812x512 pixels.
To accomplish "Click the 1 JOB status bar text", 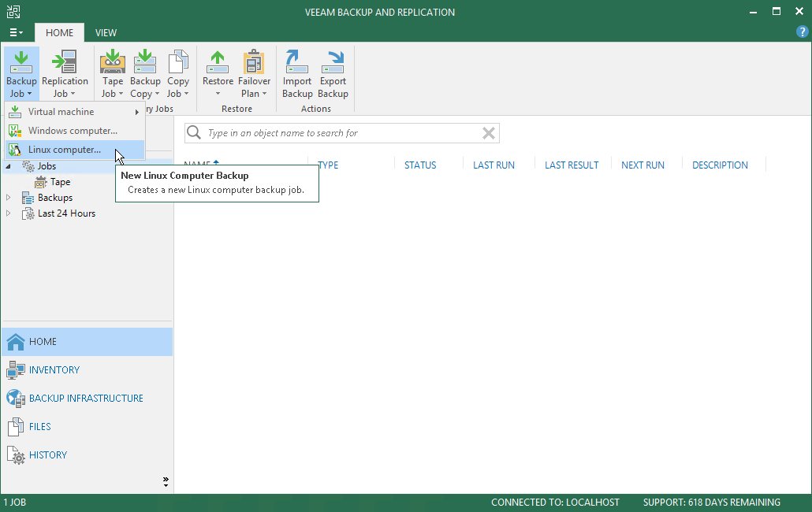I will click(15, 503).
